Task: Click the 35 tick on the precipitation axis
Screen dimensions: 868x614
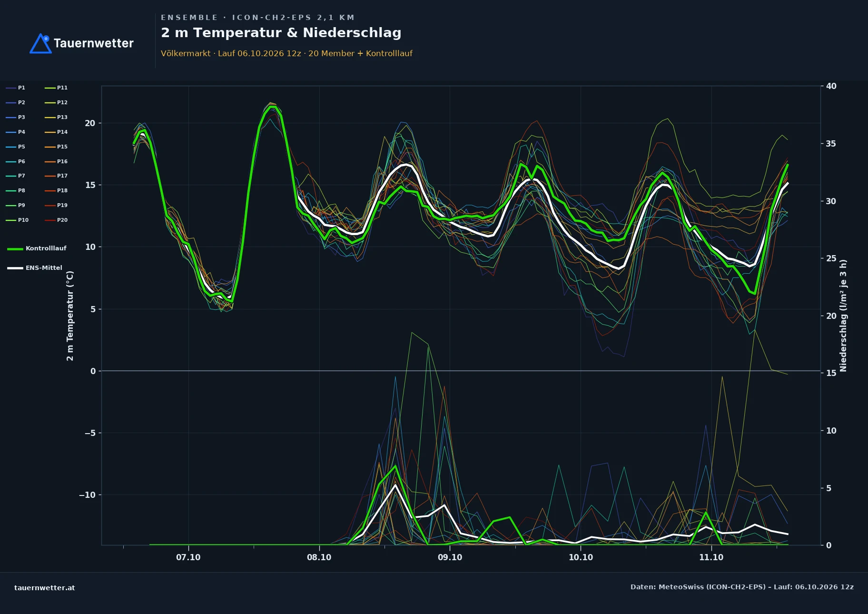Action: [x=831, y=144]
